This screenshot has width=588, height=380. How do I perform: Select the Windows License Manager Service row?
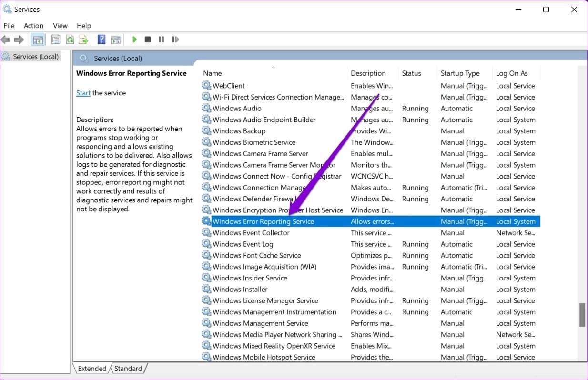click(371, 300)
